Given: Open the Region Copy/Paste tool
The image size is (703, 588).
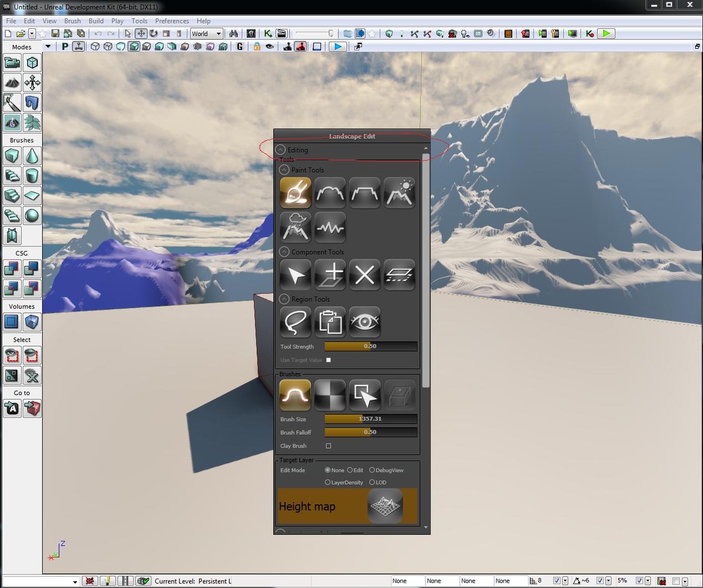Looking at the screenshot, I should 330,322.
